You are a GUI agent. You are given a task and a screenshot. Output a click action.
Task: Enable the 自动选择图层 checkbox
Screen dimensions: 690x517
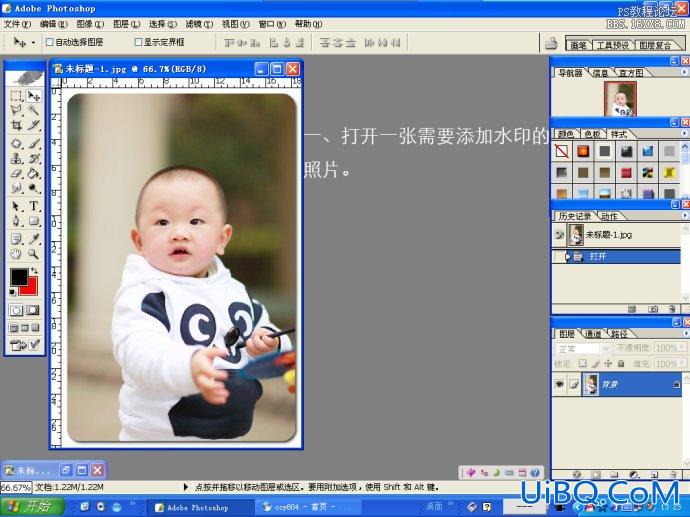(50, 42)
